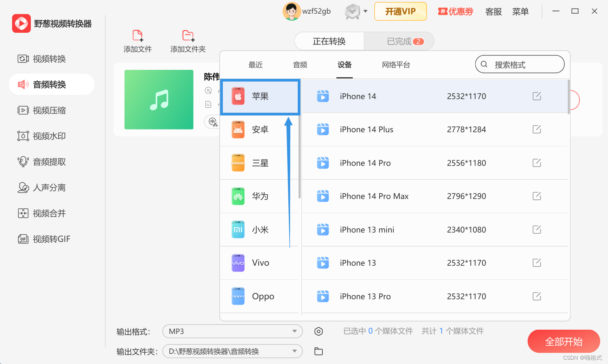Open the VIP badge dropdown arrow
Image resolution: width=608 pixels, height=364 pixels.
pos(366,11)
